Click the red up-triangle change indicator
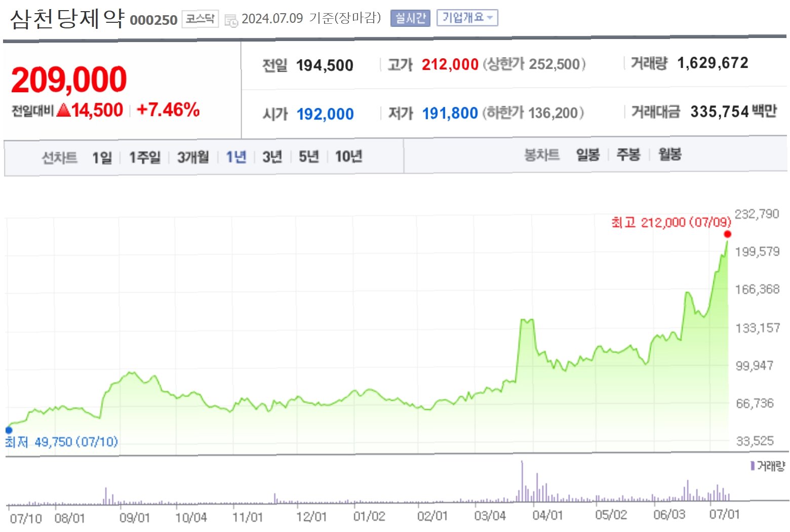 64,110
